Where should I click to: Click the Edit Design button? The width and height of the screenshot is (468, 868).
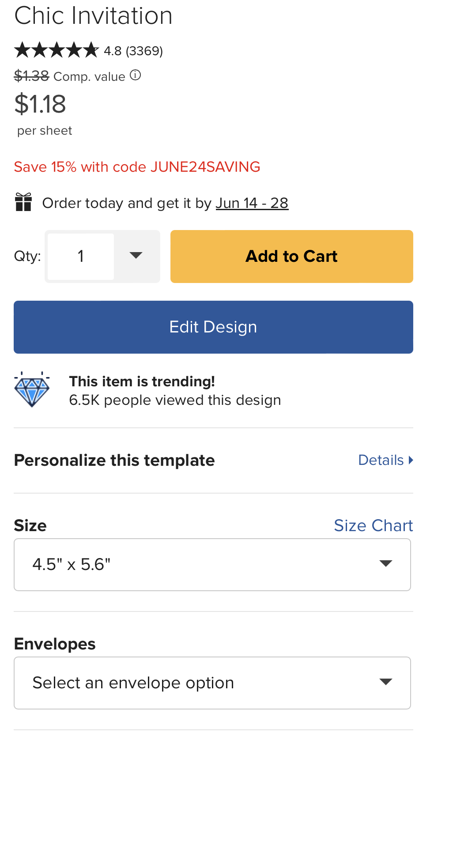click(213, 327)
